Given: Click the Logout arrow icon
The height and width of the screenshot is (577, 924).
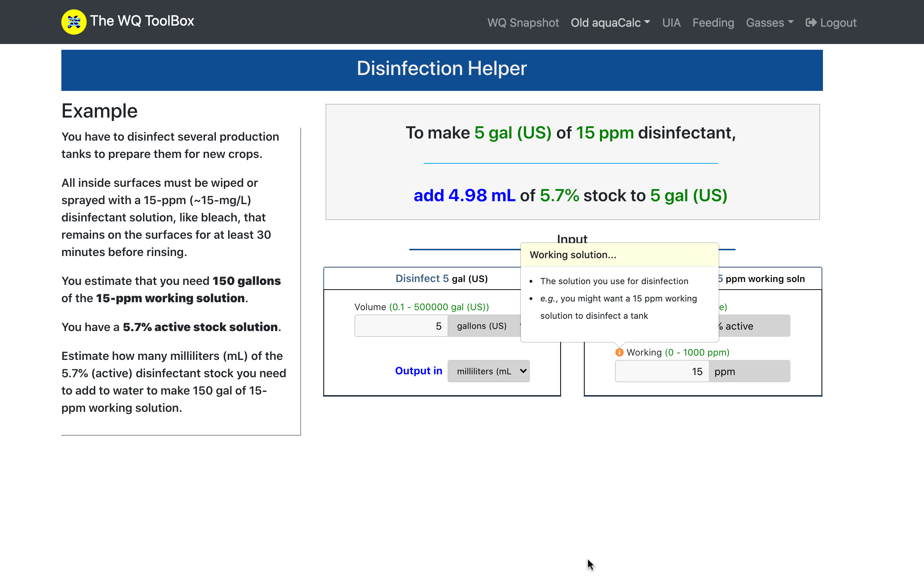Looking at the screenshot, I should pos(811,22).
